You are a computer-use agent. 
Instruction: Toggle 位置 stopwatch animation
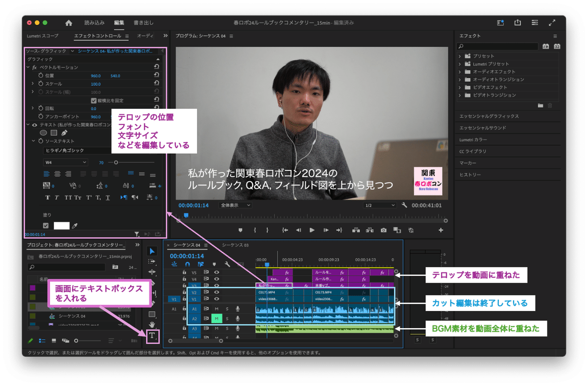(x=40, y=75)
